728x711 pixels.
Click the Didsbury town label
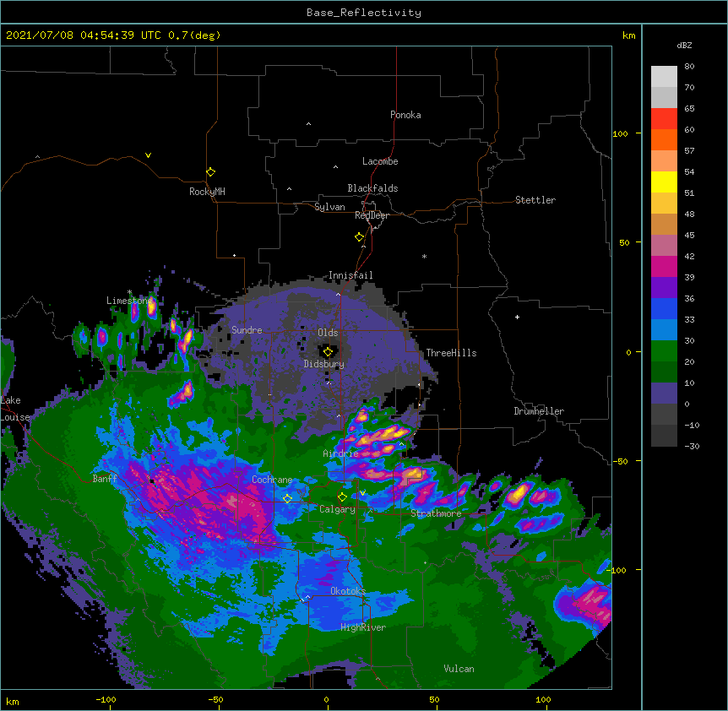(324, 364)
